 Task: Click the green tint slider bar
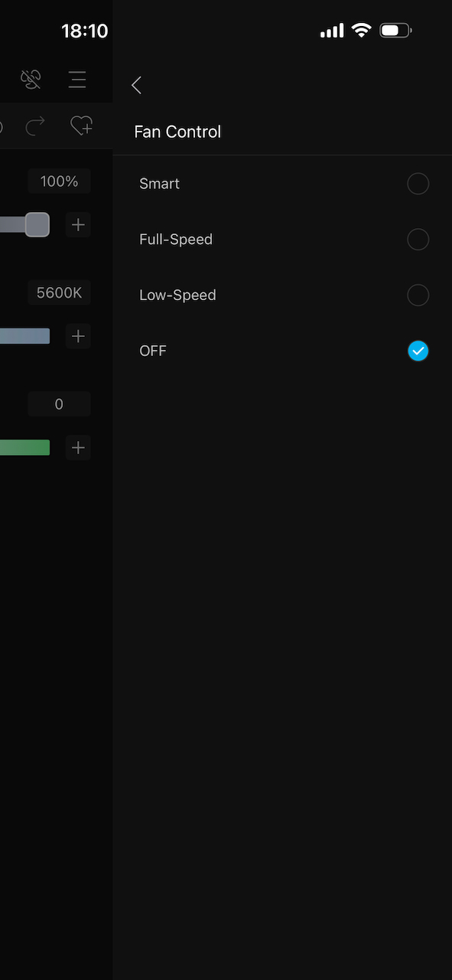pyautogui.click(x=23, y=447)
